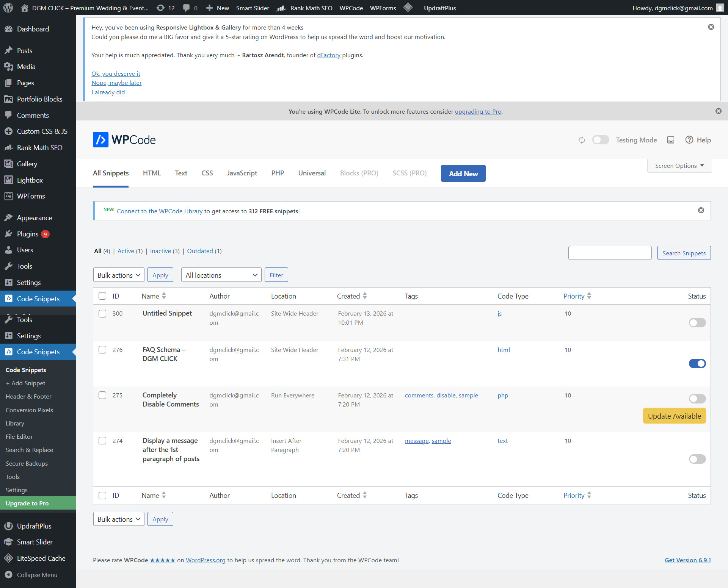Image resolution: width=728 pixels, height=588 pixels.
Task: Select the PHP snippets tab
Action: click(x=278, y=173)
